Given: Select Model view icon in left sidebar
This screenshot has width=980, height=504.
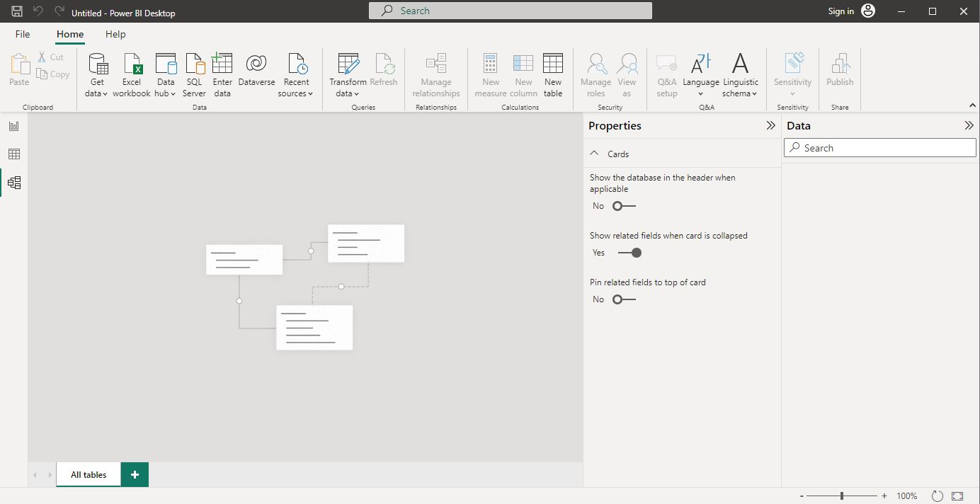Looking at the screenshot, I should [14, 183].
